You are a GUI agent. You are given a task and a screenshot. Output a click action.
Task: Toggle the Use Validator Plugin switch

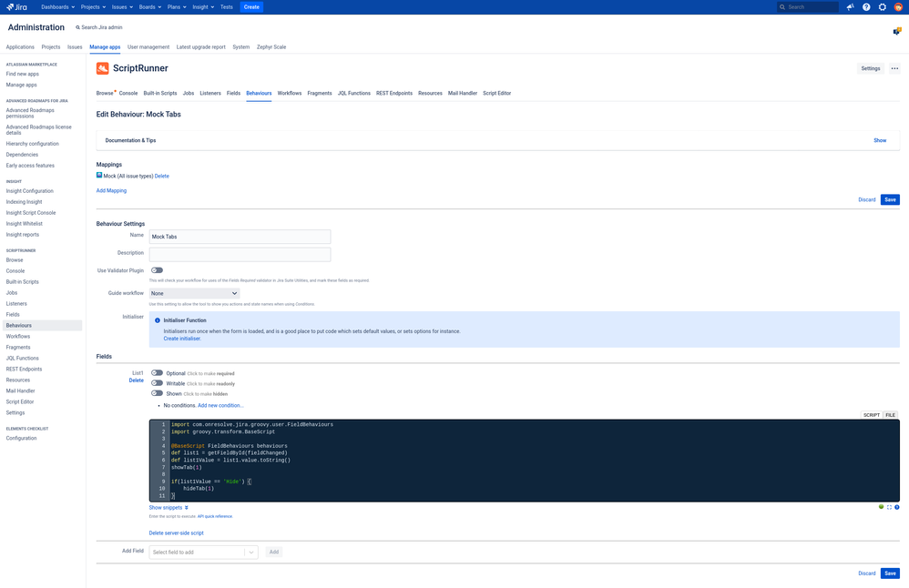[157, 270]
